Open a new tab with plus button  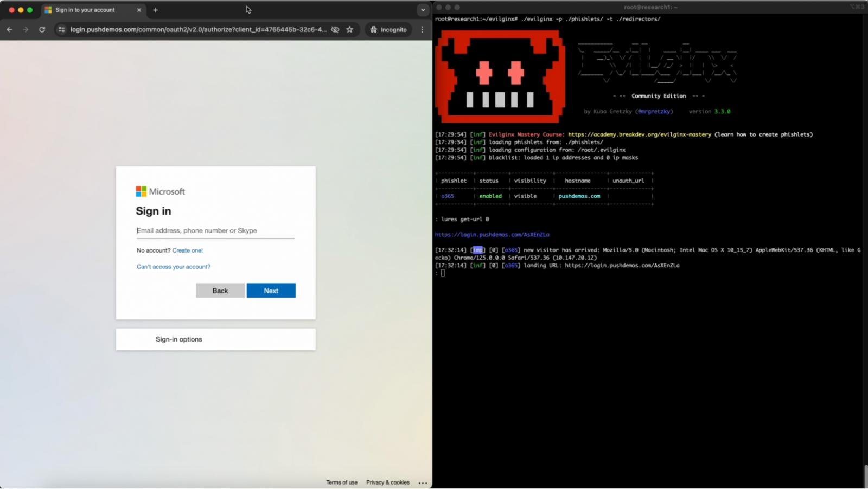click(x=155, y=10)
